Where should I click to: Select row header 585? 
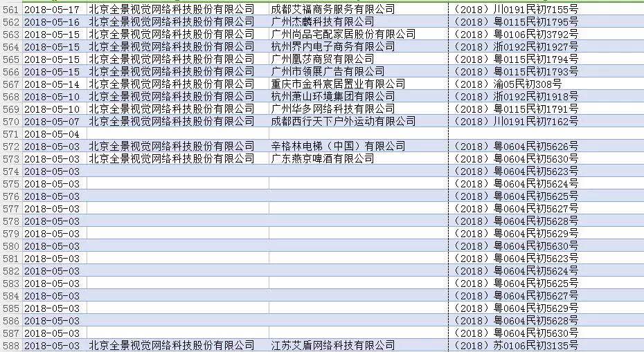click(x=11, y=308)
